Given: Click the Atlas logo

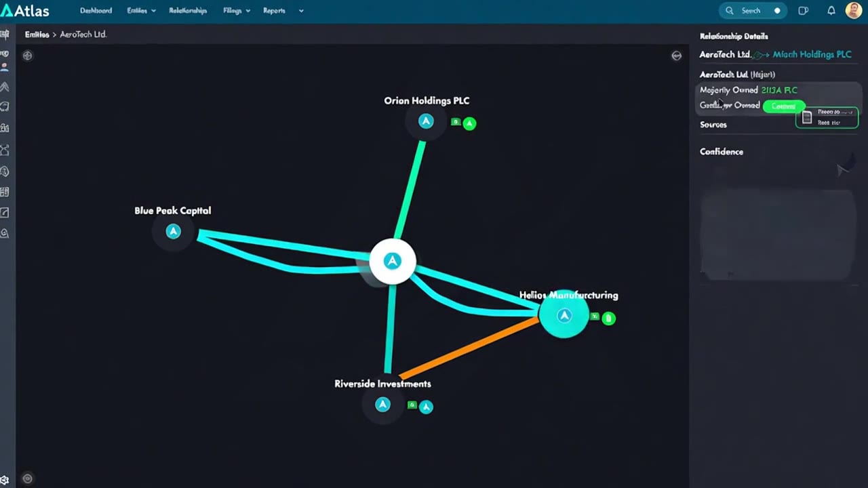Looking at the screenshot, I should [24, 10].
